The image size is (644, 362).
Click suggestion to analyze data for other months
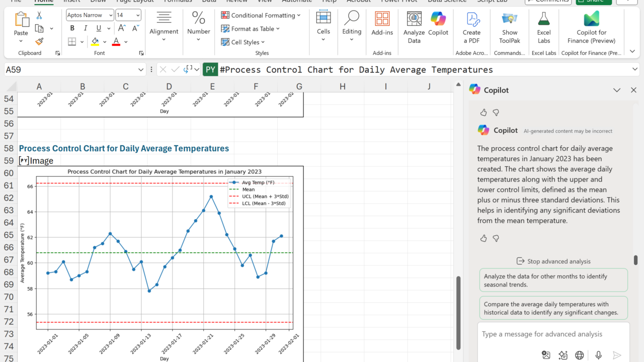click(553, 280)
